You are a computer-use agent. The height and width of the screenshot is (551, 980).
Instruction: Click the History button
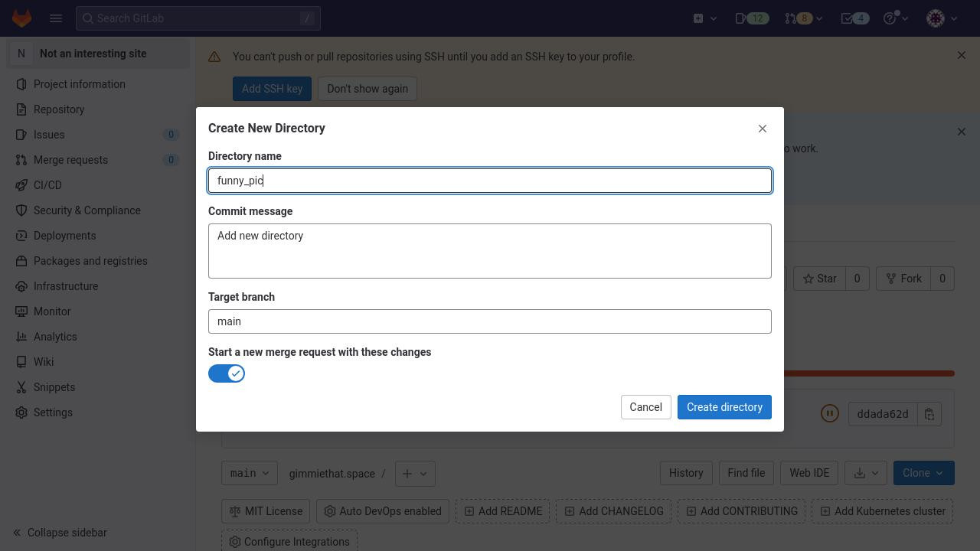point(686,473)
